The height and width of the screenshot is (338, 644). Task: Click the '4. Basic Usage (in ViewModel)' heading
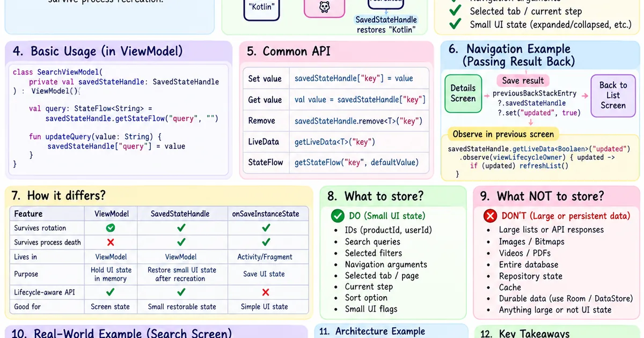(98, 52)
